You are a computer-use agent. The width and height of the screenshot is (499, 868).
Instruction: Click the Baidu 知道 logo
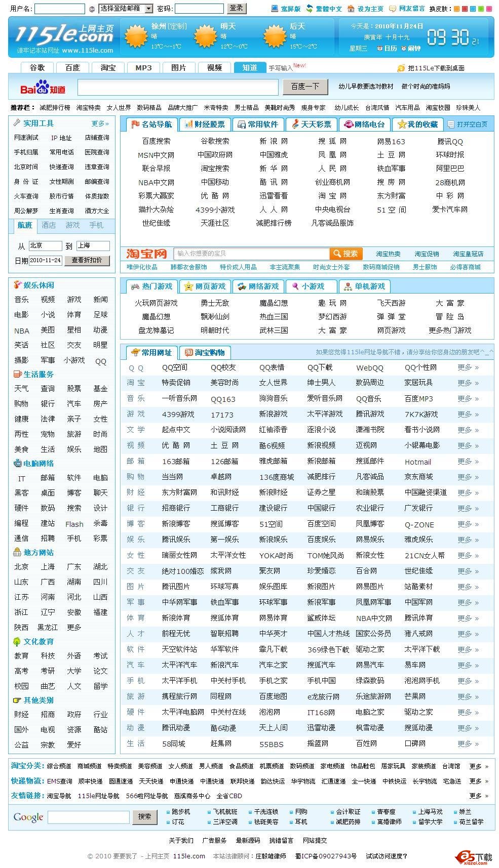coord(43,87)
